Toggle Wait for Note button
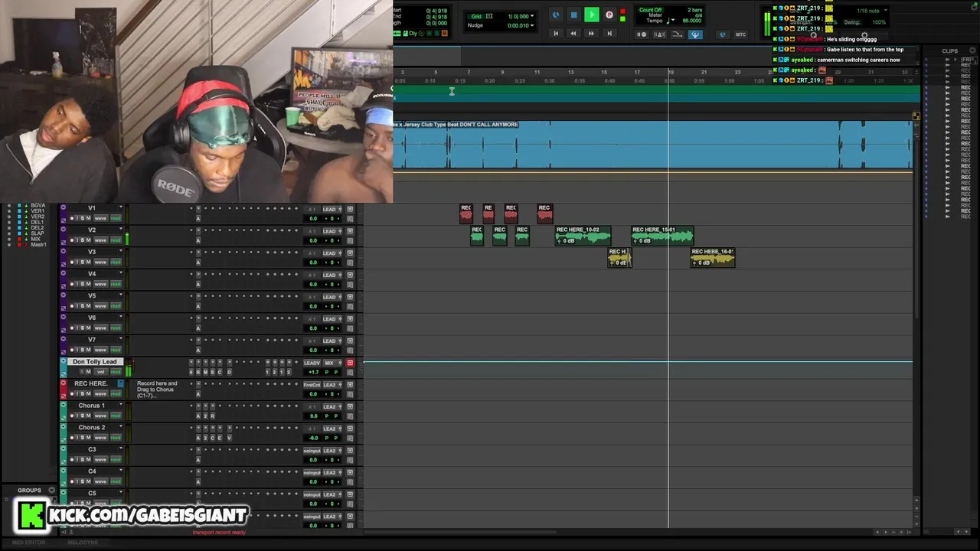Image resolution: width=980 pixels, height=551 pixels. click(642, 34)
